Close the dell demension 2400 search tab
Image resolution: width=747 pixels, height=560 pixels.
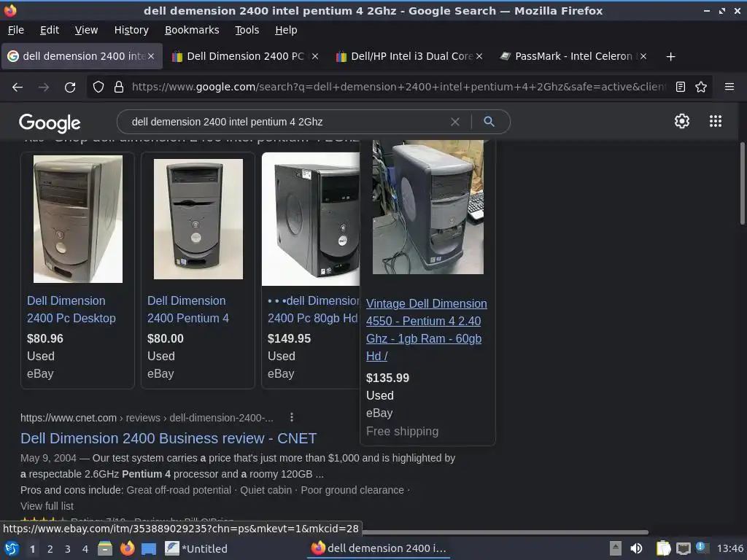(x=150, y=56)
